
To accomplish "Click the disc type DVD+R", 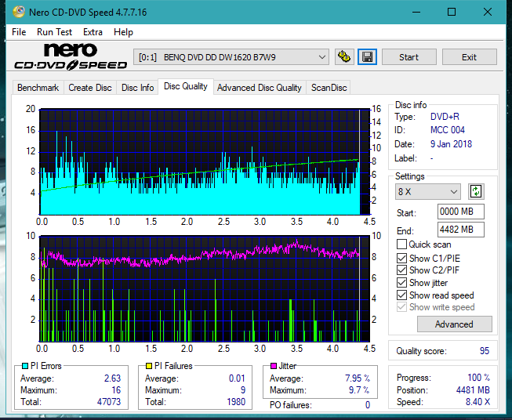I will click(x=445, y=117).
